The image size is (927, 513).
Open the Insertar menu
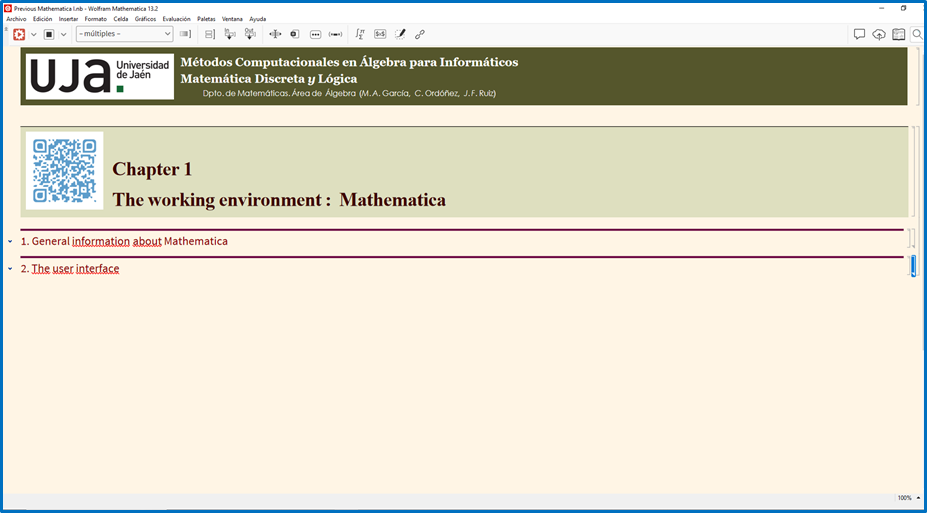click(x=68, y=19)
